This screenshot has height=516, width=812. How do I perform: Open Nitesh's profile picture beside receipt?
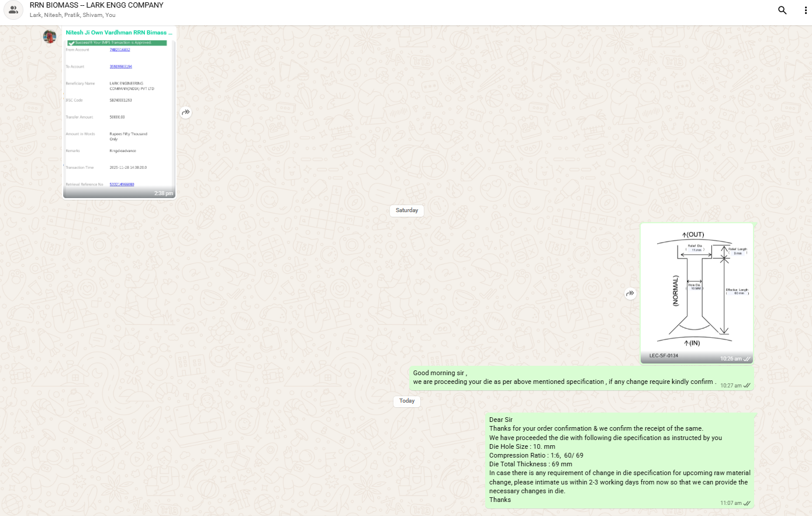pos(50,36)
